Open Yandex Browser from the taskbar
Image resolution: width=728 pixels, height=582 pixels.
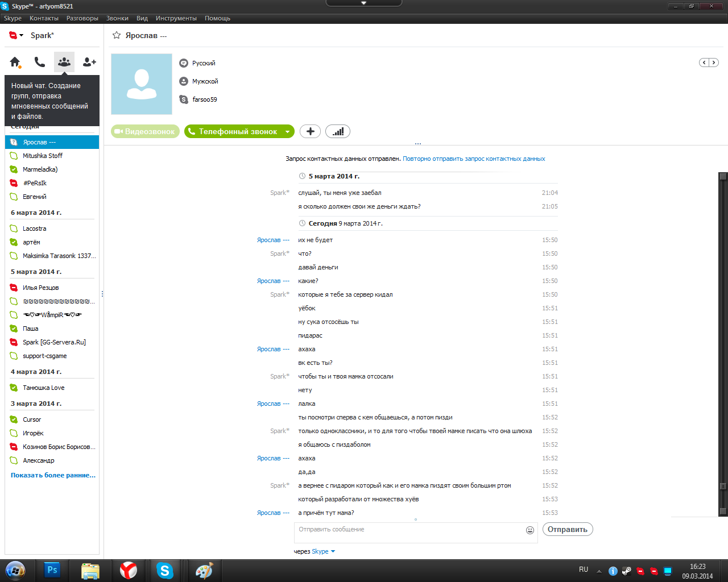click(x=129, y=570)
